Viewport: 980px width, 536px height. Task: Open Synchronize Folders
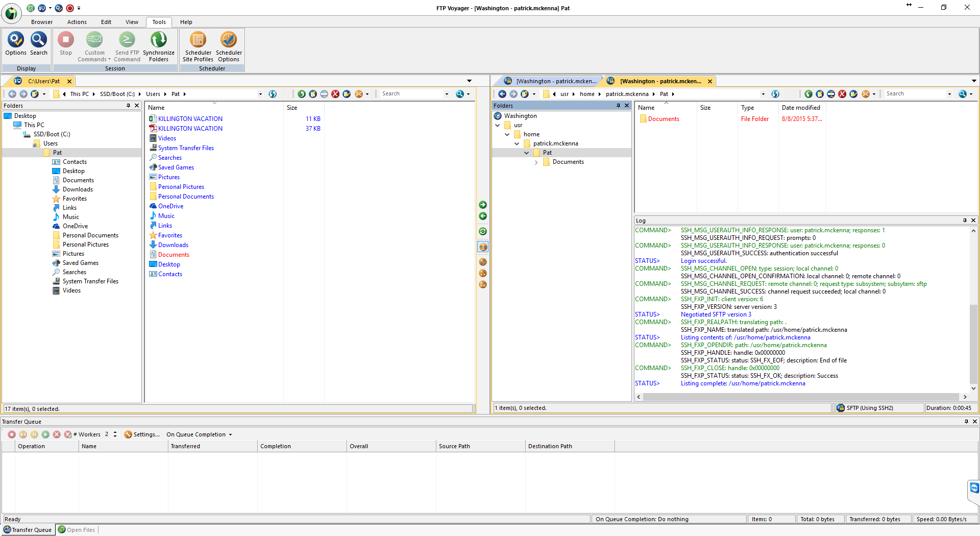pyautogui.click(x=159, y=46)
